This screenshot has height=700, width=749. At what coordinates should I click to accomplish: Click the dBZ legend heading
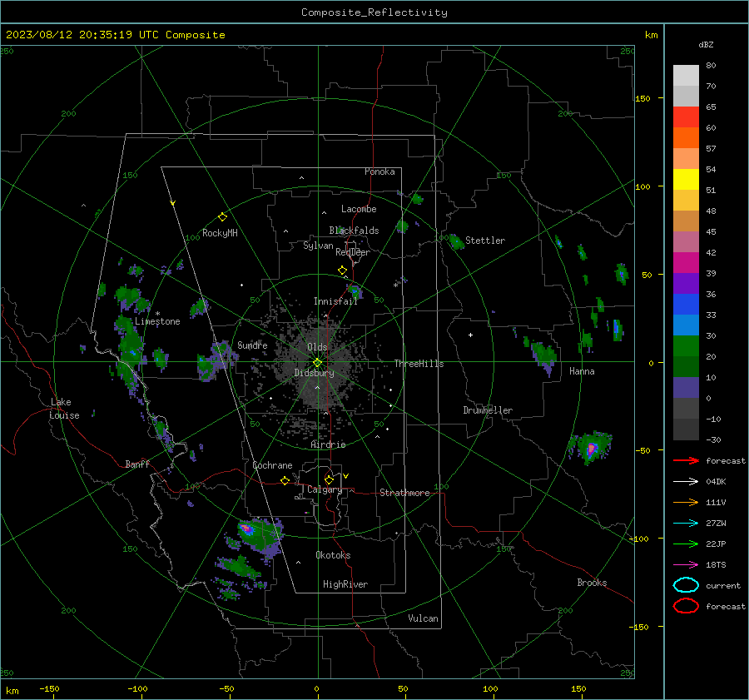click(706, 44)
